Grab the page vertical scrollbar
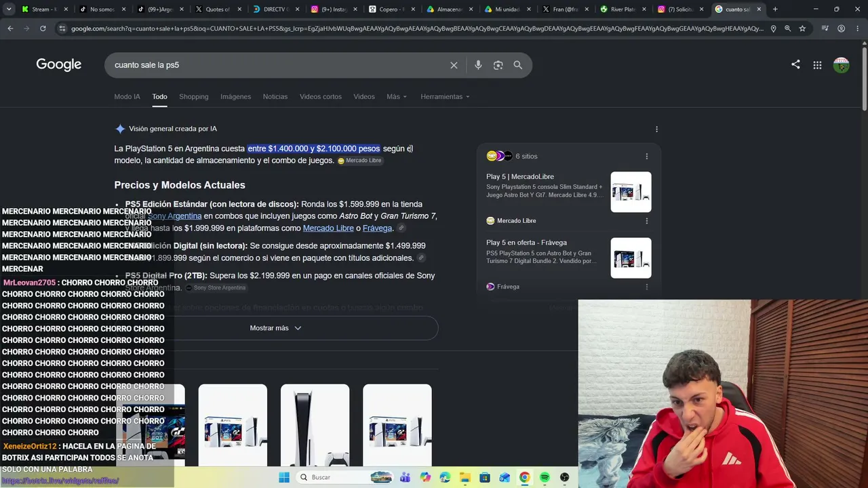The height and width of the screenshot is (488, 868). point(864,78)
